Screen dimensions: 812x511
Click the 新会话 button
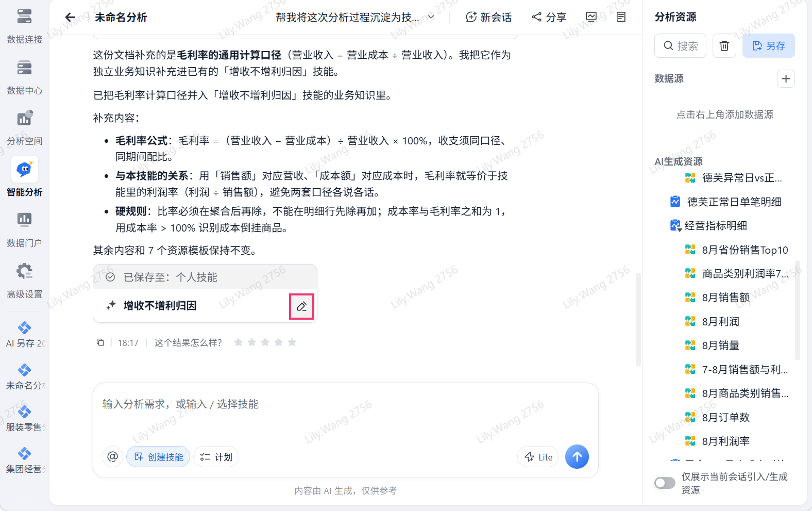click(488, 17)
